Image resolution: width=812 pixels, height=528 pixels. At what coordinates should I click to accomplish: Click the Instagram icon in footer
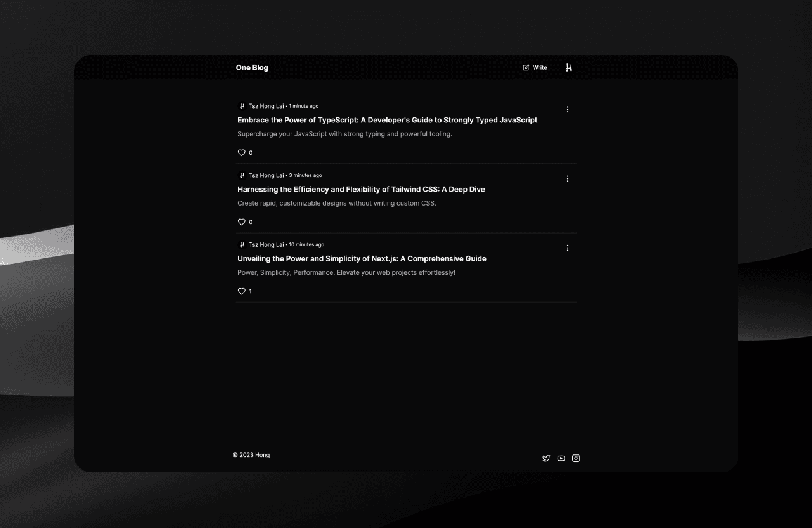[576, 458]
